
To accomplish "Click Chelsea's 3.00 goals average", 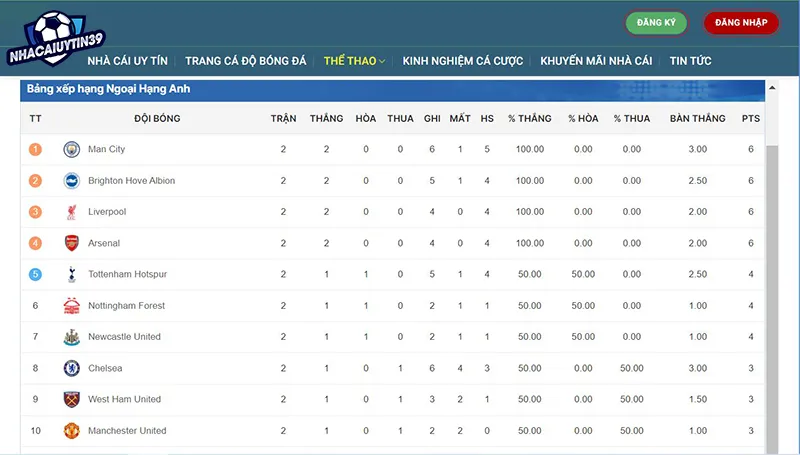I will (697, 368).
